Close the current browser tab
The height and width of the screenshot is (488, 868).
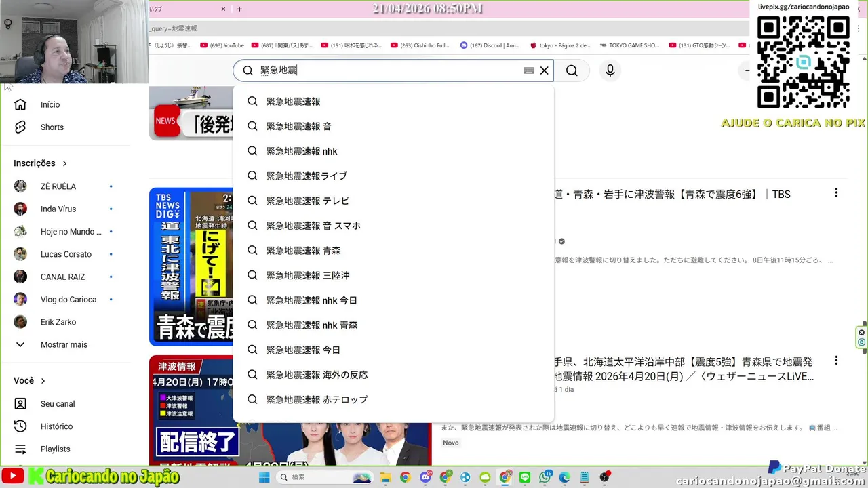coord(223,9)
